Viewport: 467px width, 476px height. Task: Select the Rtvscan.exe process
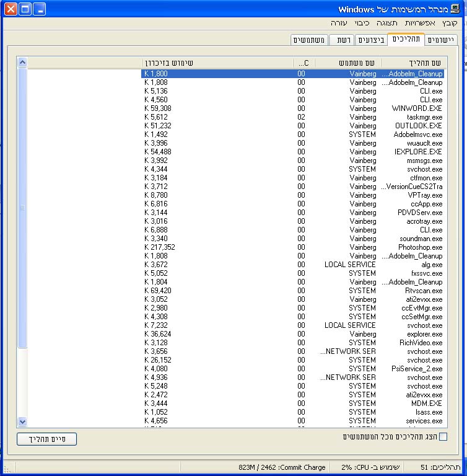tap(292, 291)
